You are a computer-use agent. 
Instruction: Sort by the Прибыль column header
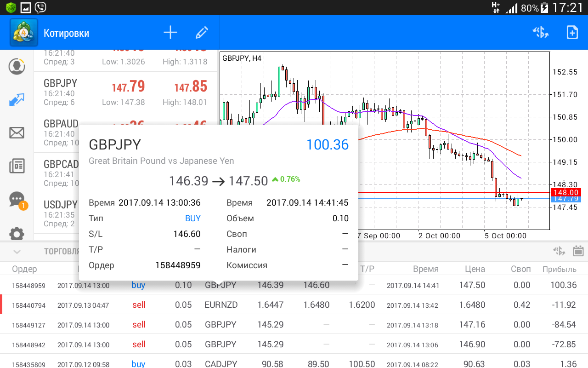tap(559, 269)
